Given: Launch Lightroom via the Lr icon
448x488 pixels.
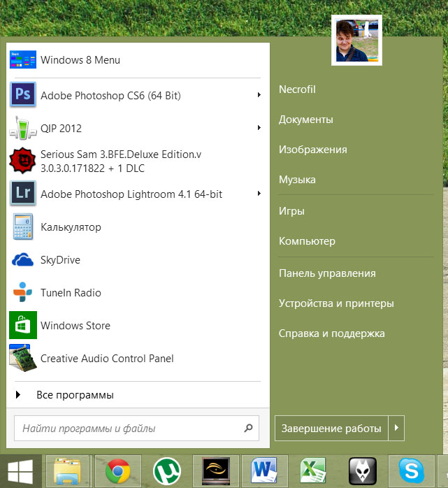Looking at the screenshot, I should (22, 193).
